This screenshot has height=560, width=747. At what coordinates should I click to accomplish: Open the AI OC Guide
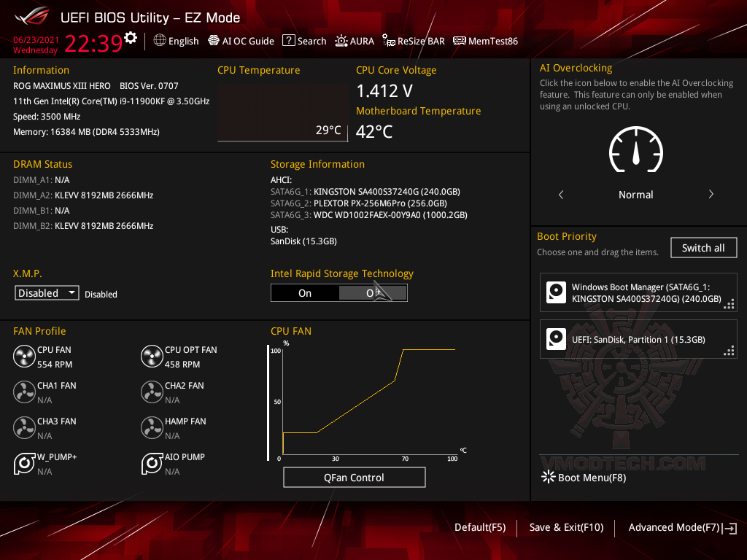(241, 41)
